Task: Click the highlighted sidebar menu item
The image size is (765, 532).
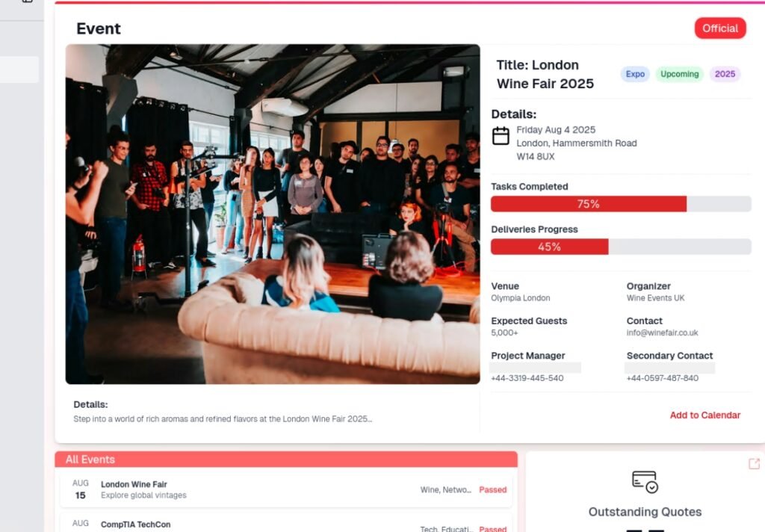Action: point(19,69)
